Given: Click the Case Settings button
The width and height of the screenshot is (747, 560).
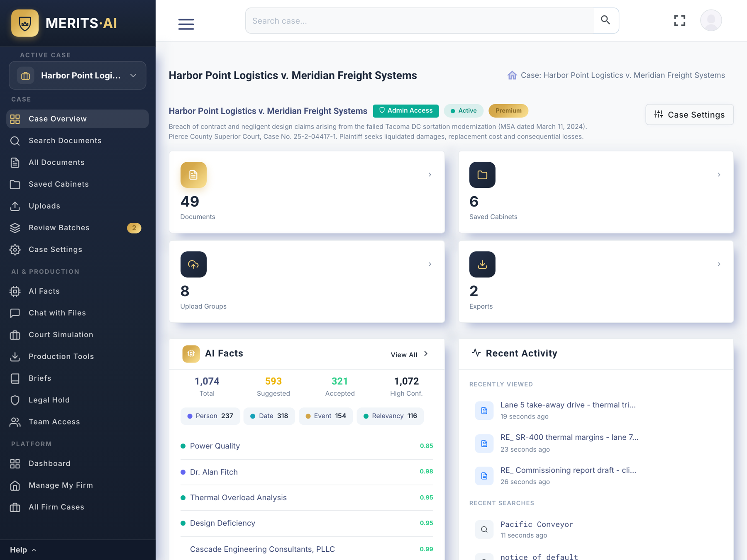Looking at the screenshot, I should tap(689, 114).
